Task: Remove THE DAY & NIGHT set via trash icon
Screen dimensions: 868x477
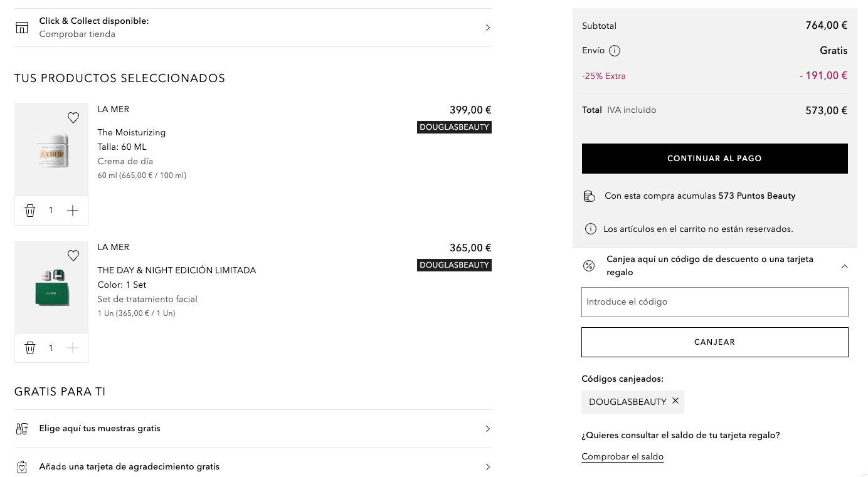Action: (x=30, y=348)
